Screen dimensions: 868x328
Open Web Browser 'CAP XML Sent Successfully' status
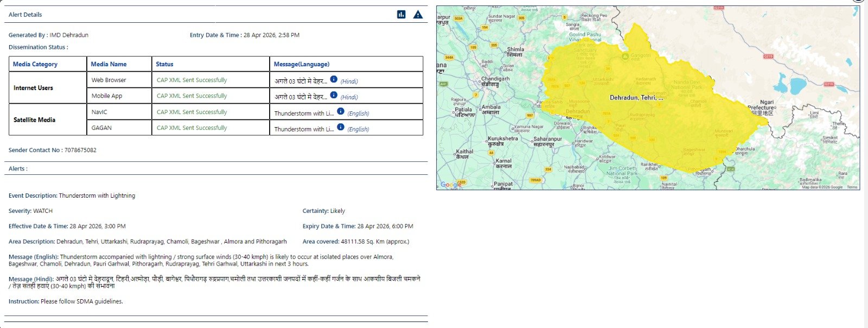click(x=192, y=80)
